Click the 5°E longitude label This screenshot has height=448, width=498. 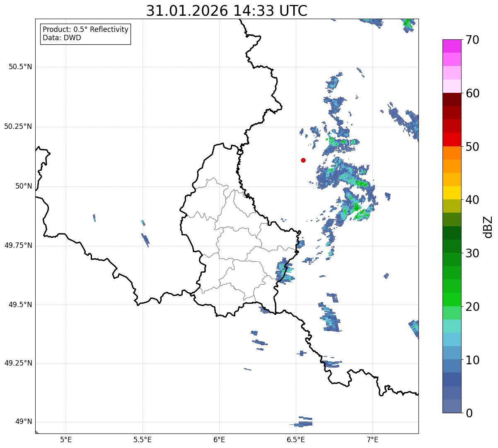pyautogui.click(x=66, y=439)
